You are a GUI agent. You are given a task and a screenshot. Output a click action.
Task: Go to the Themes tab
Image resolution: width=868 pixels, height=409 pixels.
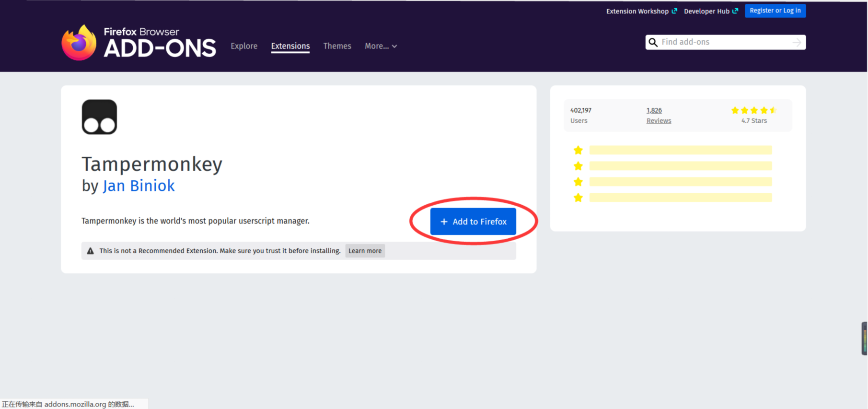337,46
